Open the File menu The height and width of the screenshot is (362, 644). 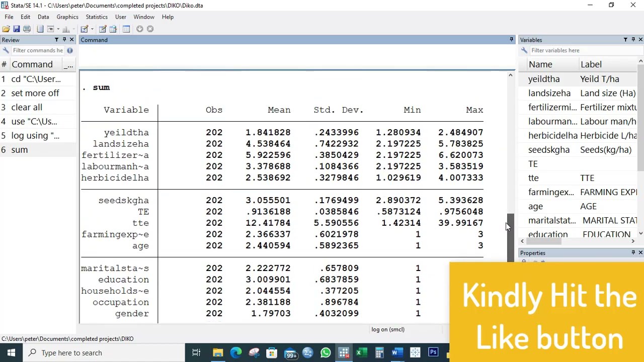pos(9,17)
